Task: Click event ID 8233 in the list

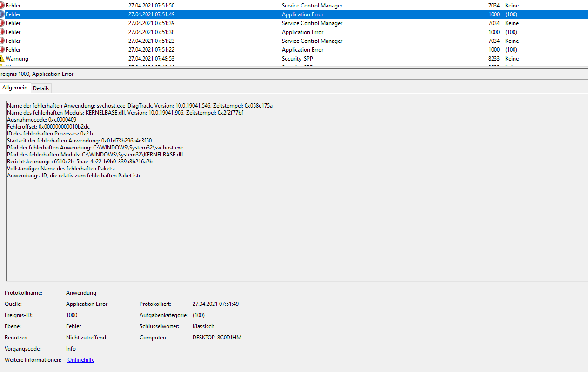Action: tap(494, 59)
